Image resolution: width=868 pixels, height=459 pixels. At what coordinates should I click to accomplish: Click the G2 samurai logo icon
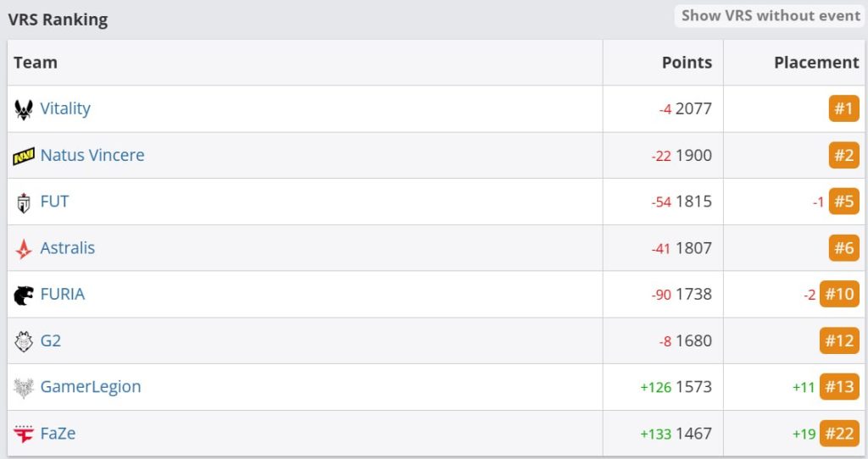pos(23,342)
